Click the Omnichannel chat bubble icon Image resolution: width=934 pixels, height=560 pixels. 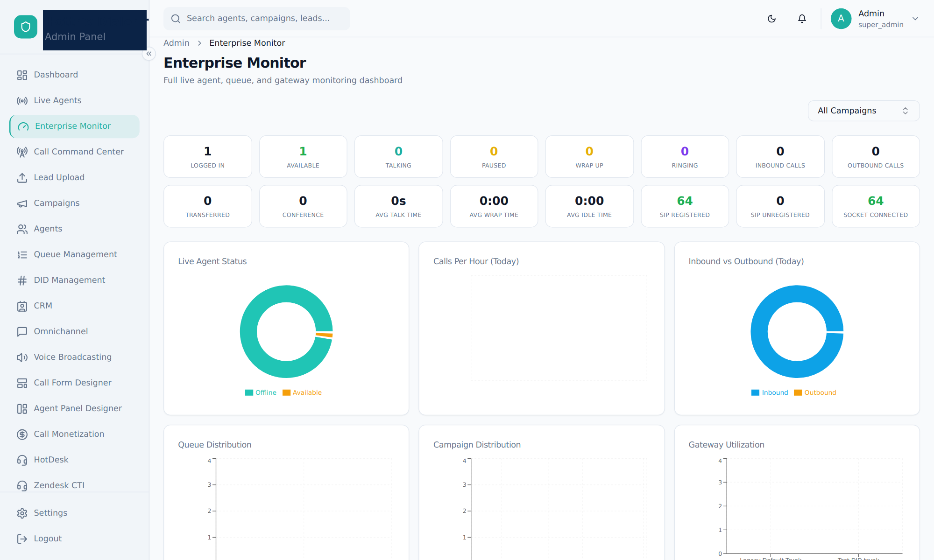[22, 332]
